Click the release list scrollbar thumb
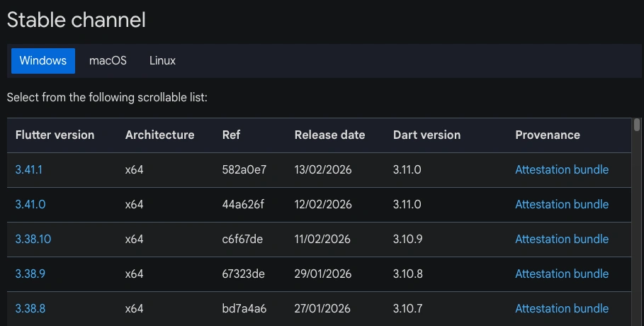The height and width of the screenshot is (326, 644). (637, 125)
